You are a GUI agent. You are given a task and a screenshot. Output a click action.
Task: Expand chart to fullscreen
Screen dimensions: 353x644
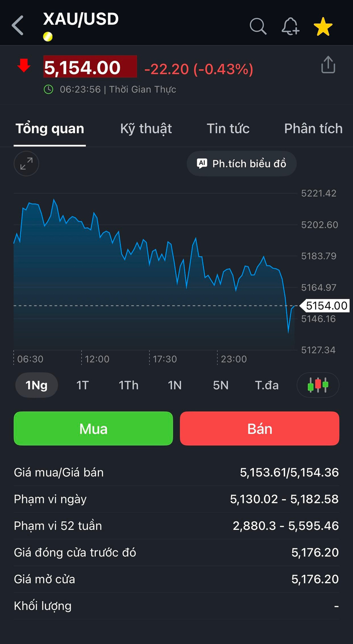26,164
